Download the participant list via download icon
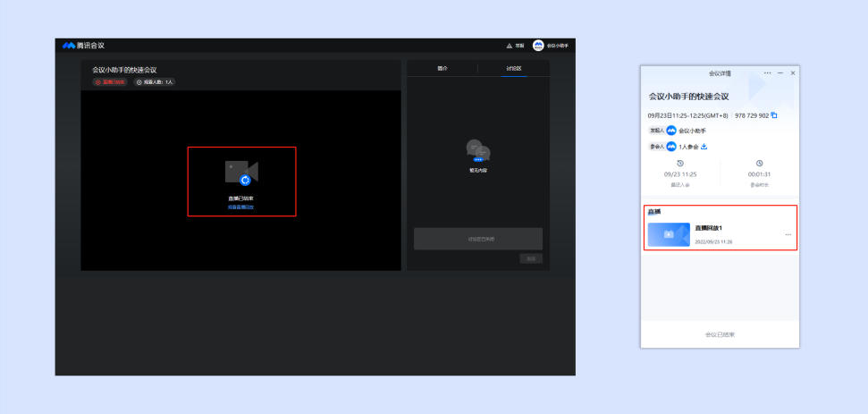868x414 pixels. click(704, 147)
